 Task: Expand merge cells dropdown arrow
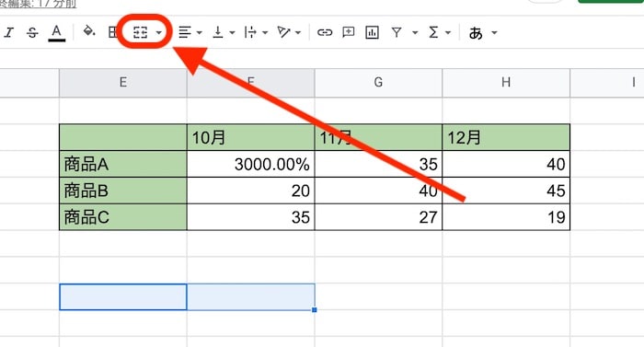(x=158, y=33)
